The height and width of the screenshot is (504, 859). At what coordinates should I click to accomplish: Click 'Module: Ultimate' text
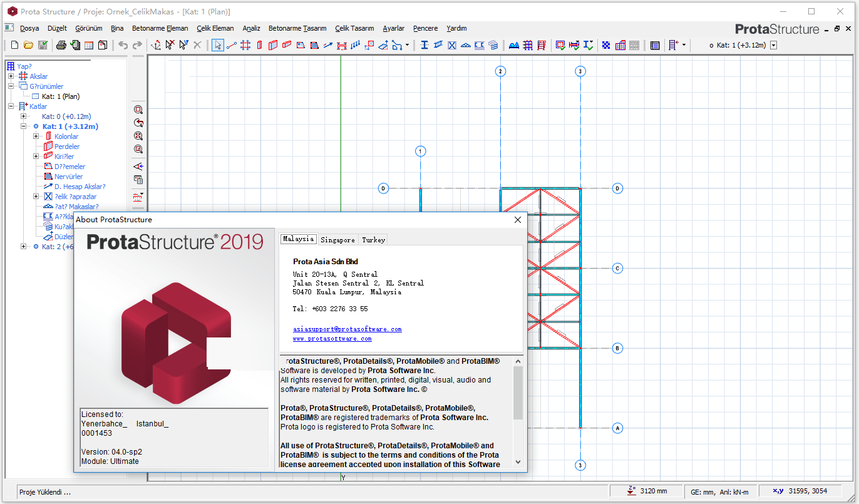(x=110, y=461)
